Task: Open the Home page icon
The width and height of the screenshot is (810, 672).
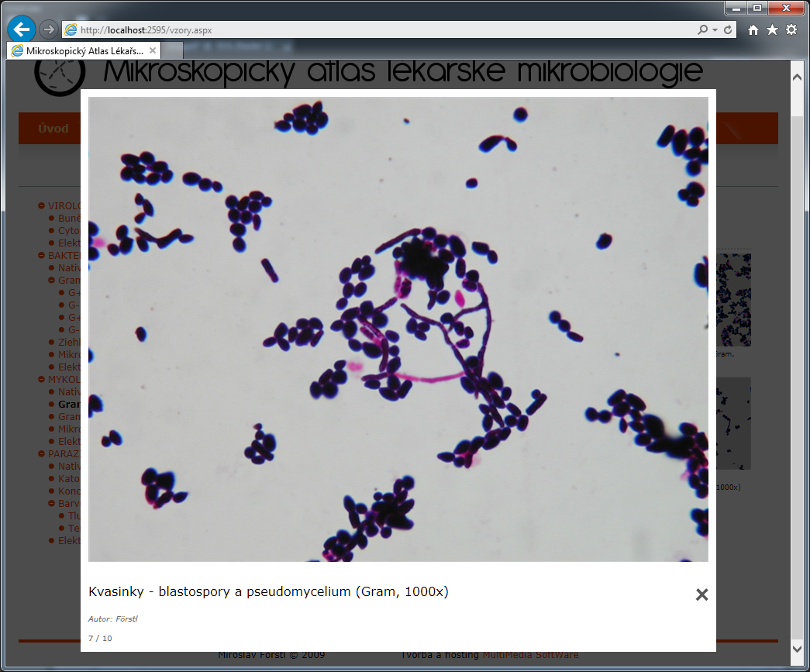Action: (753, 30)
